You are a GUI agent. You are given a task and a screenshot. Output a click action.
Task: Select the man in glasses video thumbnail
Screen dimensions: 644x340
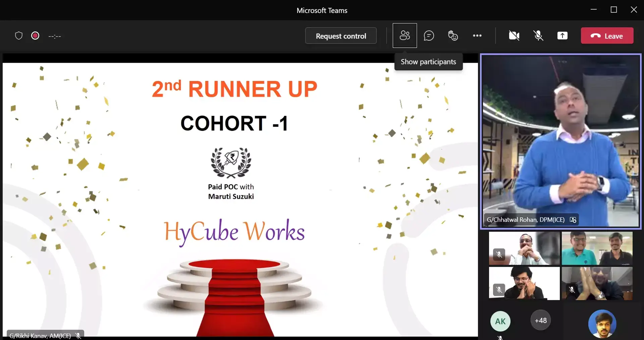[x=524, y=248]
